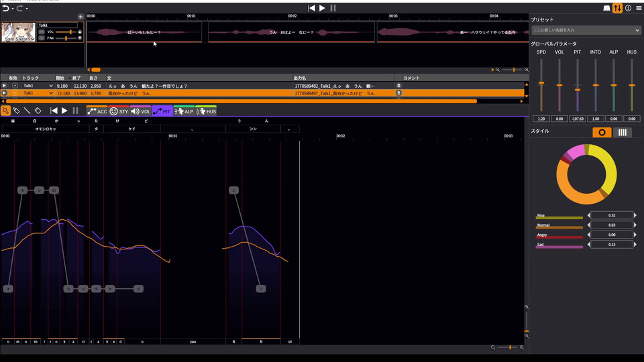The height and width of the screenshot is (362, 644).
Task: Select the pen drawing tool
Action: 16,111
